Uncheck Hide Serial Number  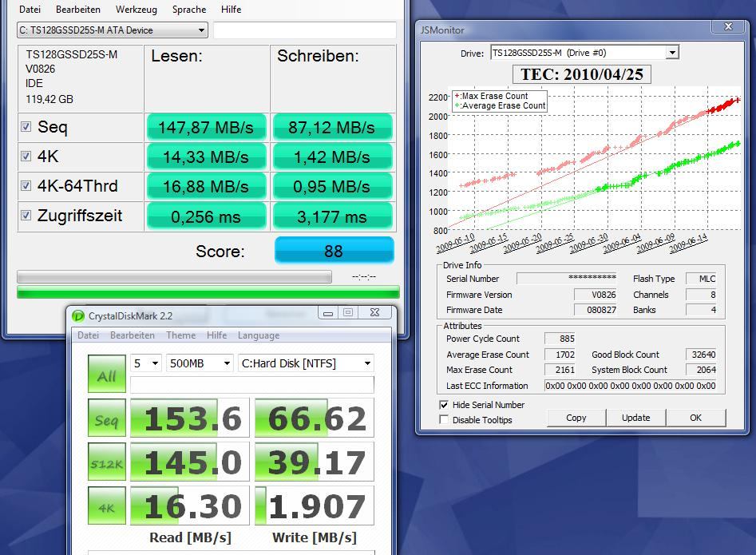pos(444,405)
